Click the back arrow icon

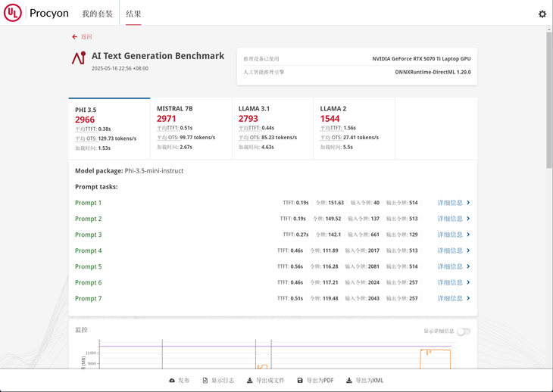(x=74, y=36)
